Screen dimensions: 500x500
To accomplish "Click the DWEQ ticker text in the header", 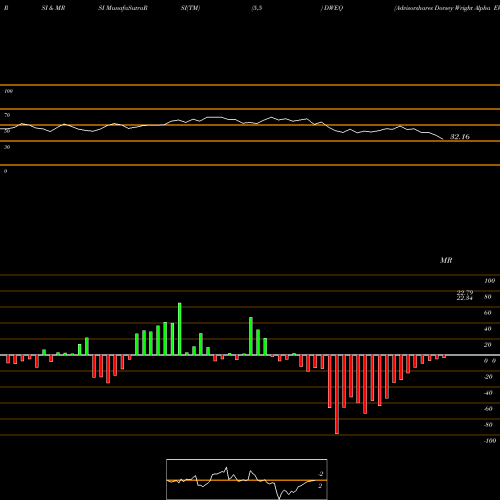I will [333, 8].
